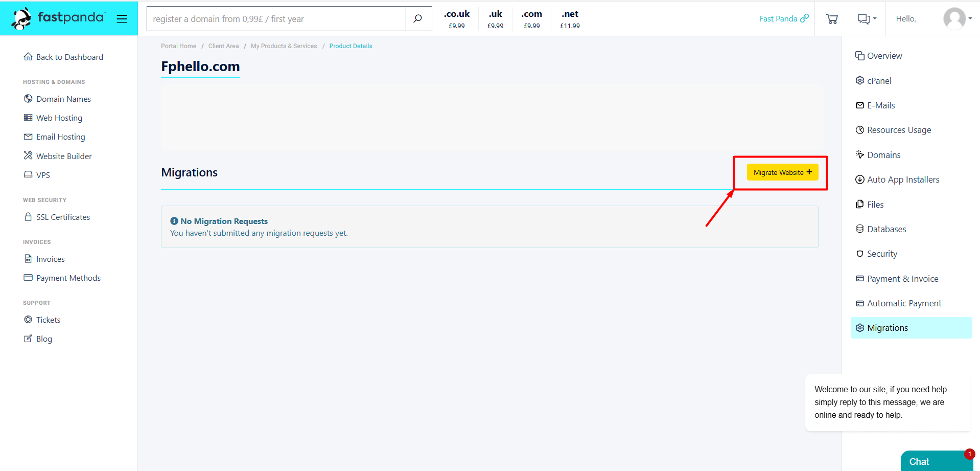This screenshot has height=471, width=980.
Task: Open Website Builder tools icon
Action: pos(28,155)
